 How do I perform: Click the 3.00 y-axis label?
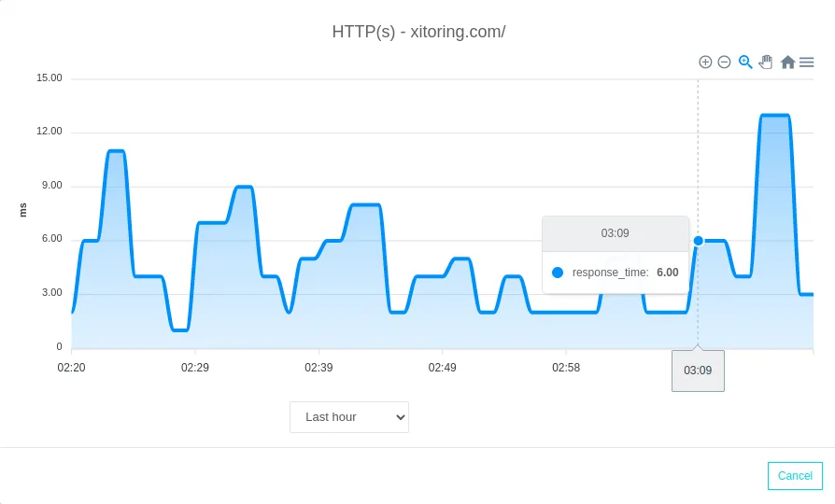pyautogui.click(x=52, y=293)
